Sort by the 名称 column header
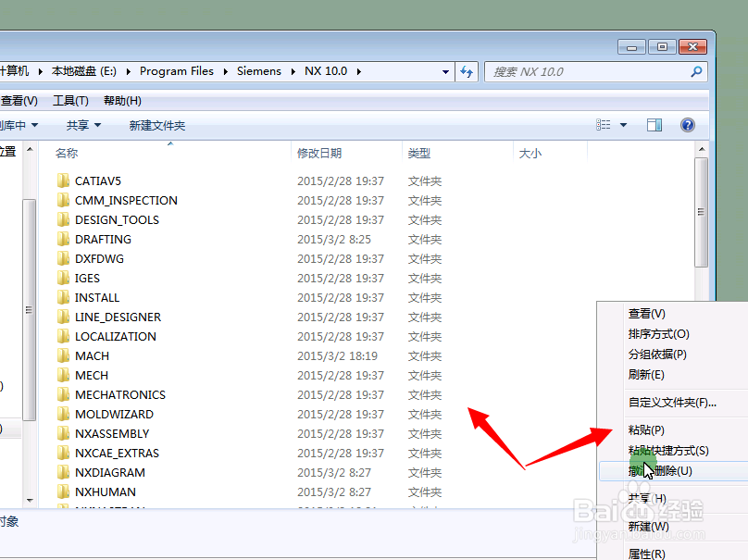This screenshot has height=560, width=748. (x=67, y=153)
